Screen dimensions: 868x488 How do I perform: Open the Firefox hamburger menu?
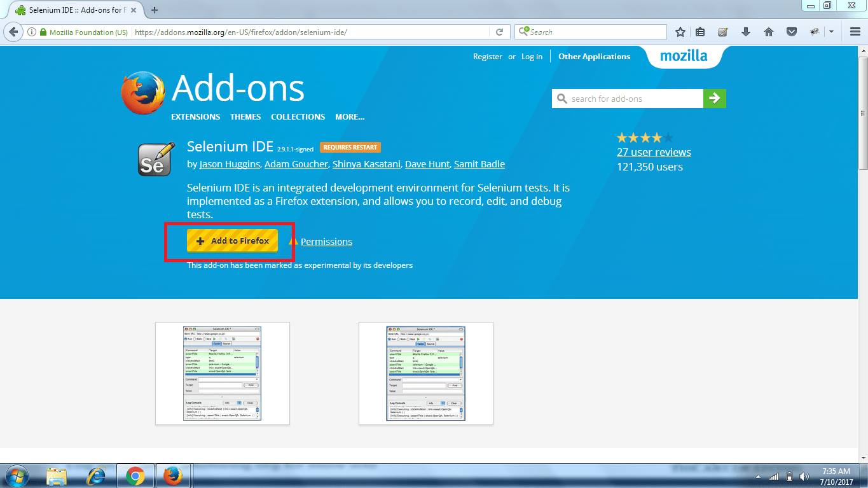click(855, 31)
